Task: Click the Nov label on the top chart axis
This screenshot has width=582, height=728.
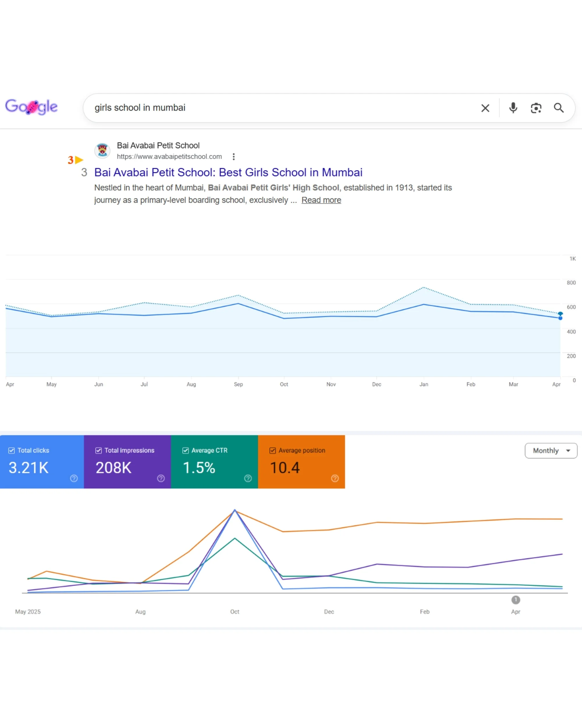Action: (x=331, y=384)
